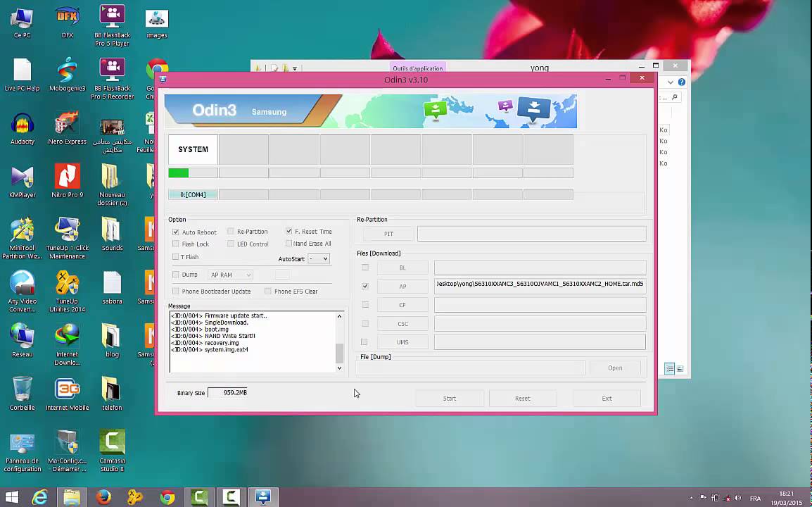812x507 pixels.
Task: Check the BL file checkbox
Action: coord(365,268)
